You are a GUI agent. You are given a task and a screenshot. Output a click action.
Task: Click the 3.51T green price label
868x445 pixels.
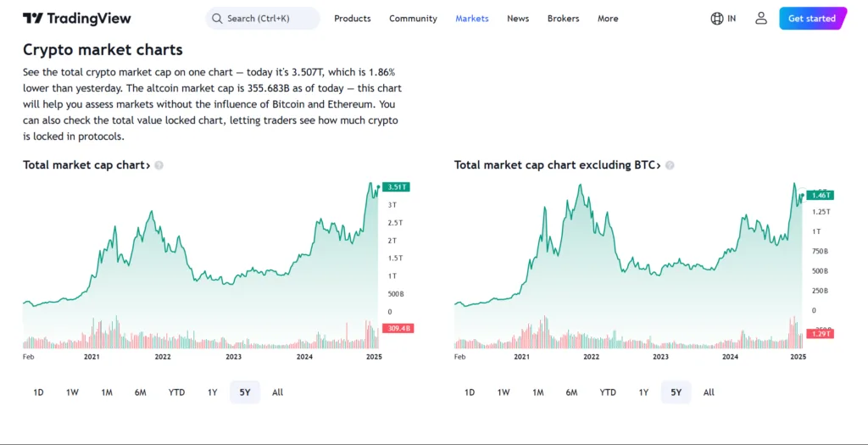pos(396,187)
